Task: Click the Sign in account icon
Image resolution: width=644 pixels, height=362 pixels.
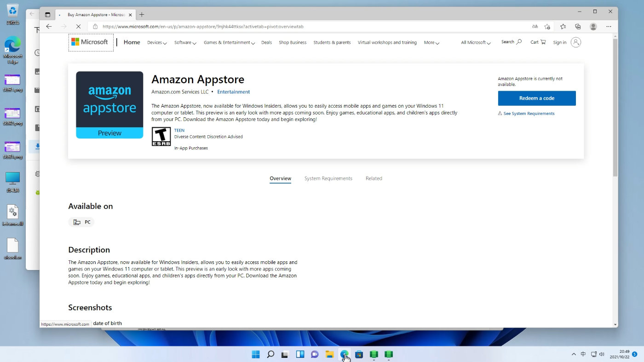Action: coord(576,42)
